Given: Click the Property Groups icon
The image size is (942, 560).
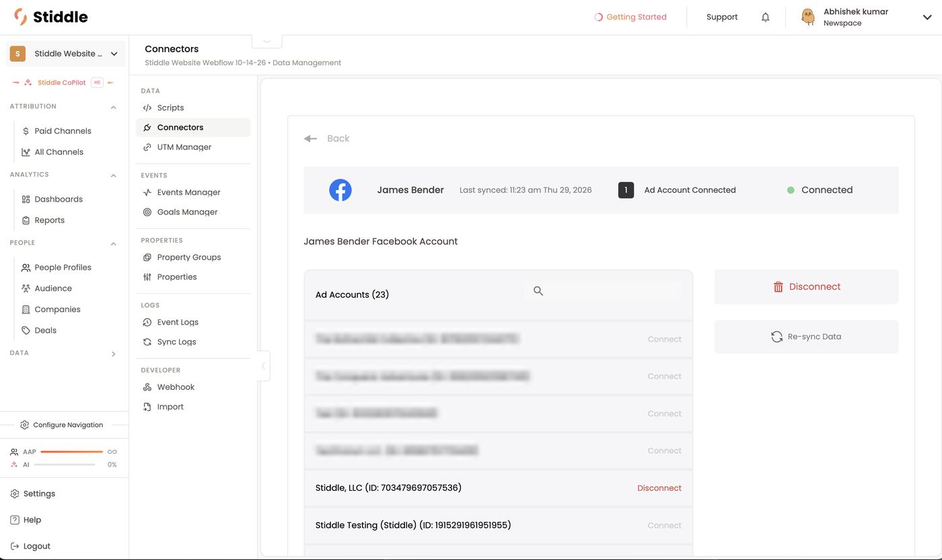Looking at the screenshot, I should click(147, 257).
